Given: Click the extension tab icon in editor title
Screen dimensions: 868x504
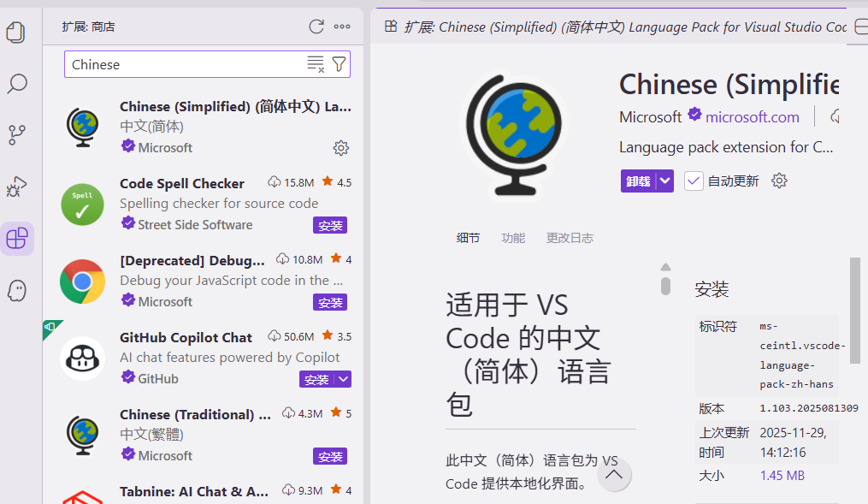Looking at the screenshot, I should click(x=391, y=26).
